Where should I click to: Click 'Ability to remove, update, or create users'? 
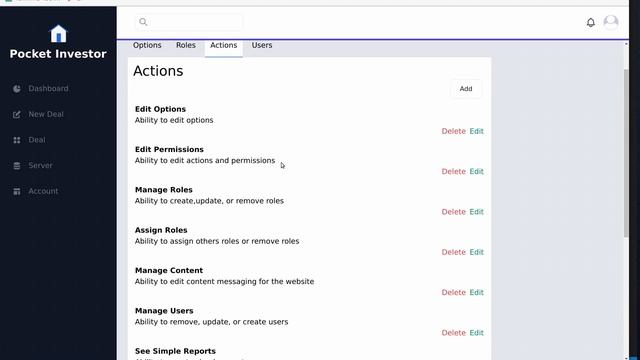pyautogui.click(x=211, y=322)
